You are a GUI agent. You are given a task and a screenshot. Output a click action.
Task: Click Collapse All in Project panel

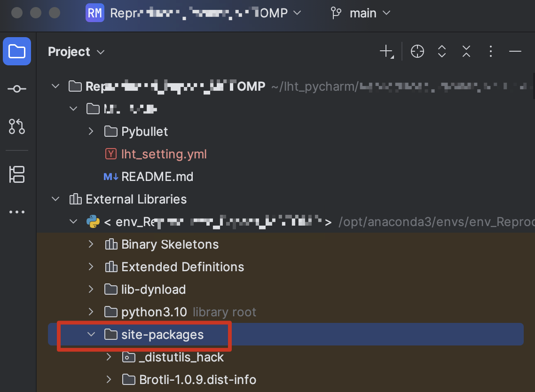466,51
